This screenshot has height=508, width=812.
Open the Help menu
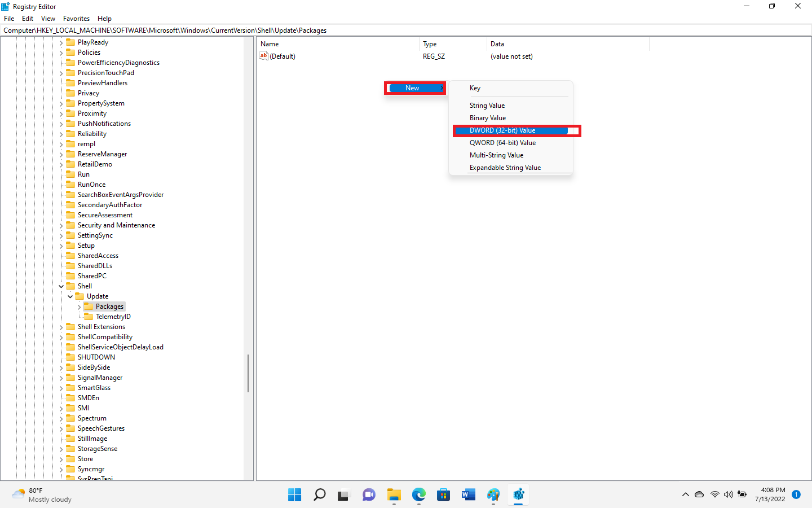(104, 19)
